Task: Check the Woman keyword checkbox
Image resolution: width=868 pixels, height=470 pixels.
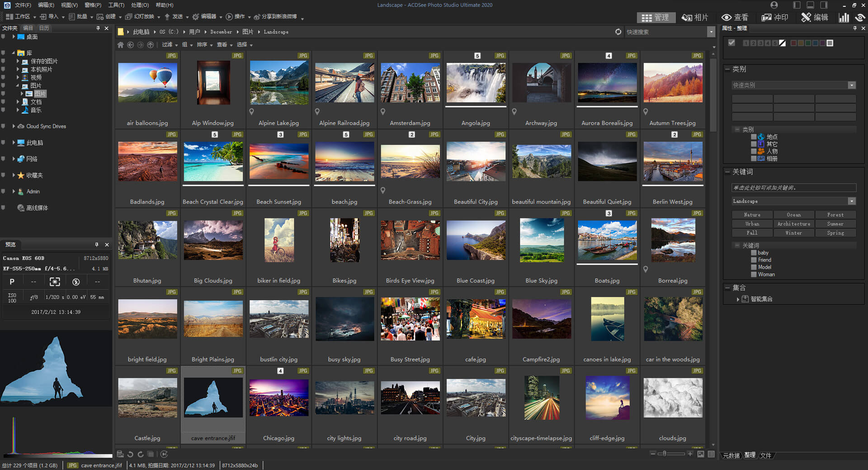Action: (754, 274)
